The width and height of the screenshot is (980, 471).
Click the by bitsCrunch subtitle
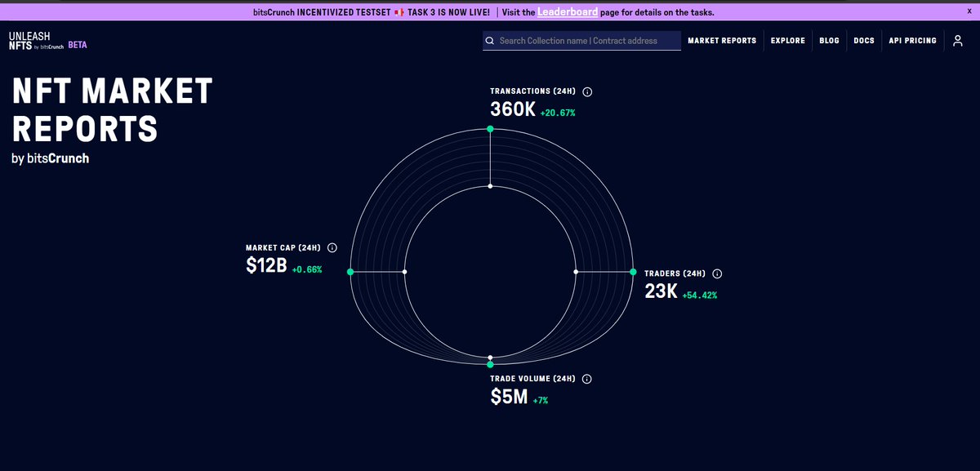[x=51, y=158]
